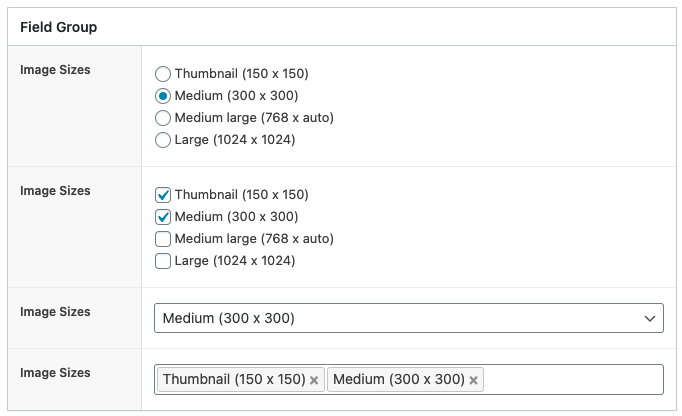Viewport: 682px width, 416px height.
Task: Uncheck the Thumbnail (150 x 150) checkbox
Action: point(163,195)
